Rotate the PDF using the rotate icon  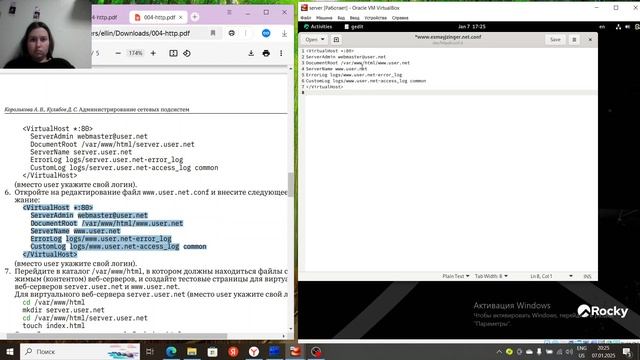(x=187, y=53)
